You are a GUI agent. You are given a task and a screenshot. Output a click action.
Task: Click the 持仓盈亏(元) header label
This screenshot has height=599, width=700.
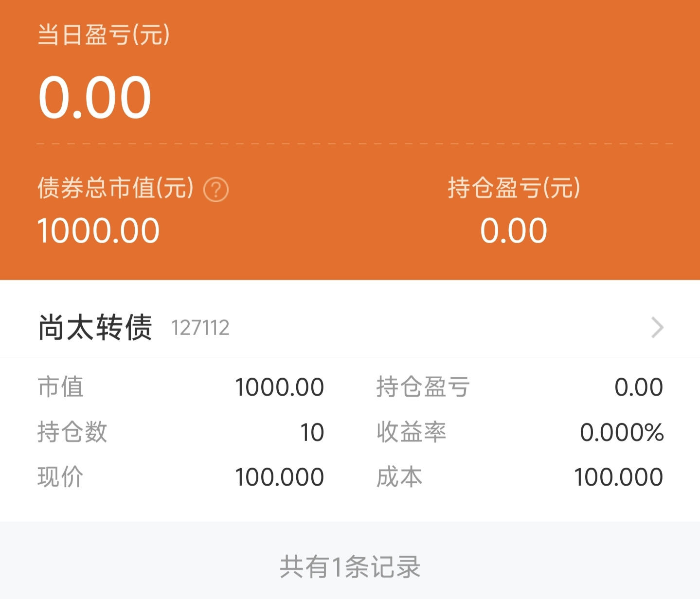tap(514, 188)
